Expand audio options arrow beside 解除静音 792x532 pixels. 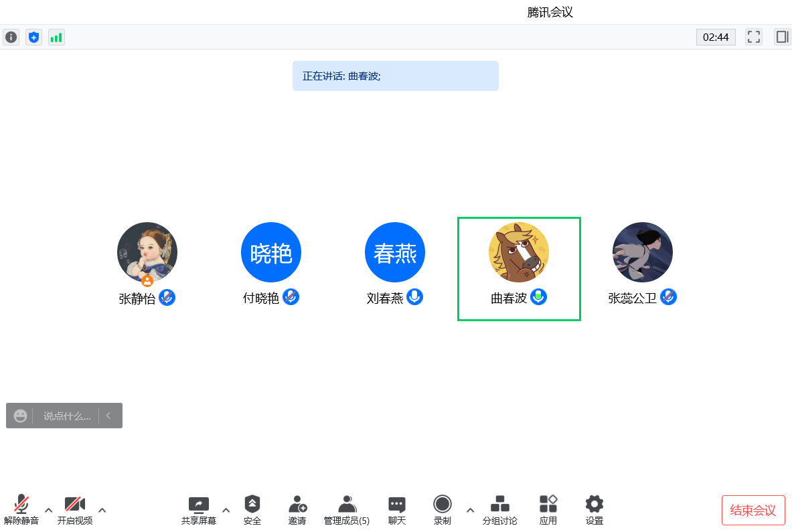click(48, 510)
